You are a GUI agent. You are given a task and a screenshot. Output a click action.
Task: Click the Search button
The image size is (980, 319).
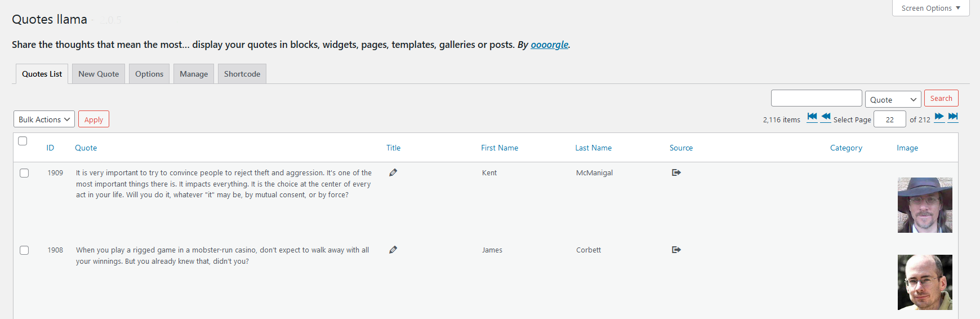click(941, 98)
